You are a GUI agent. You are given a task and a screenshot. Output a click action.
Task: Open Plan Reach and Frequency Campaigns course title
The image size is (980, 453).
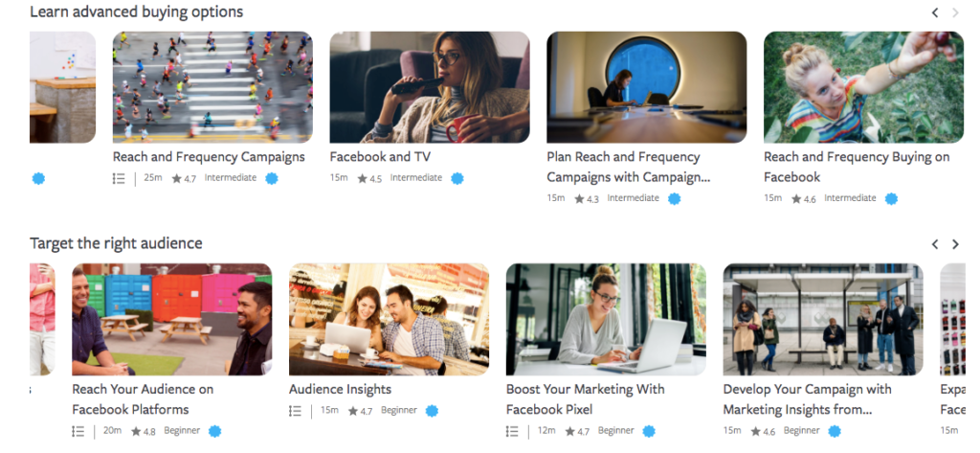click(x=629, y=167)
